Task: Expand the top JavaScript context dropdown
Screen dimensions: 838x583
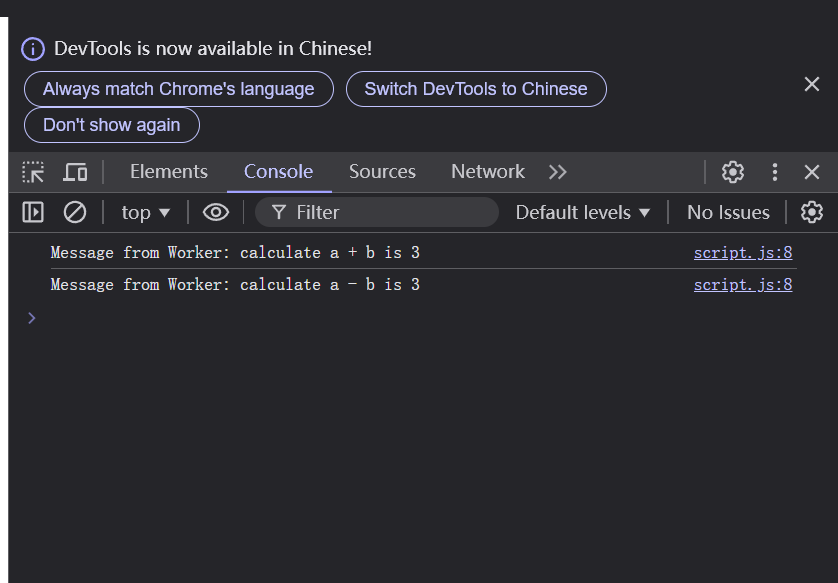Action: [146, 212]
